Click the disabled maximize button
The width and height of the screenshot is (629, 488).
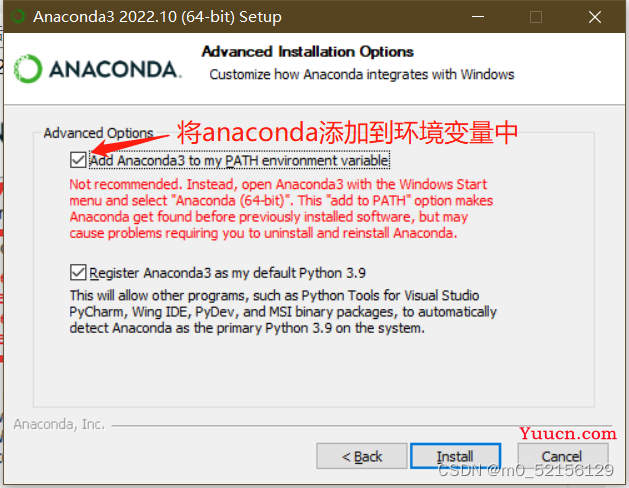point(536,17)
